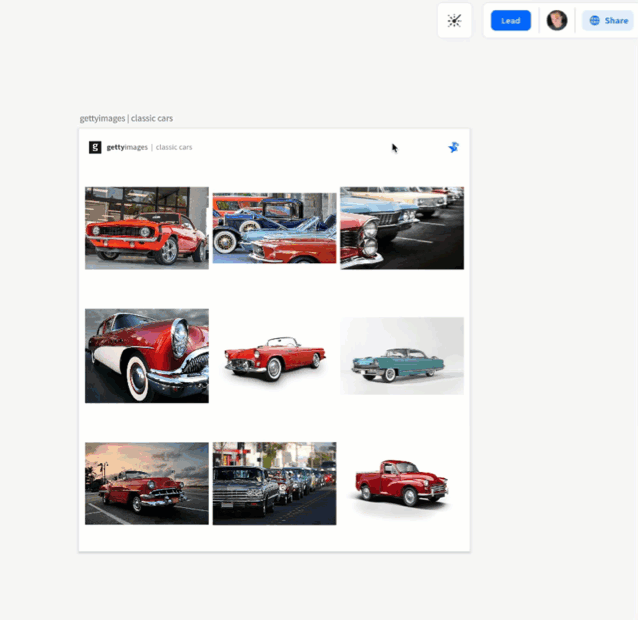
Task: Open the street row of classic cars photo
Action: point(274,483)
